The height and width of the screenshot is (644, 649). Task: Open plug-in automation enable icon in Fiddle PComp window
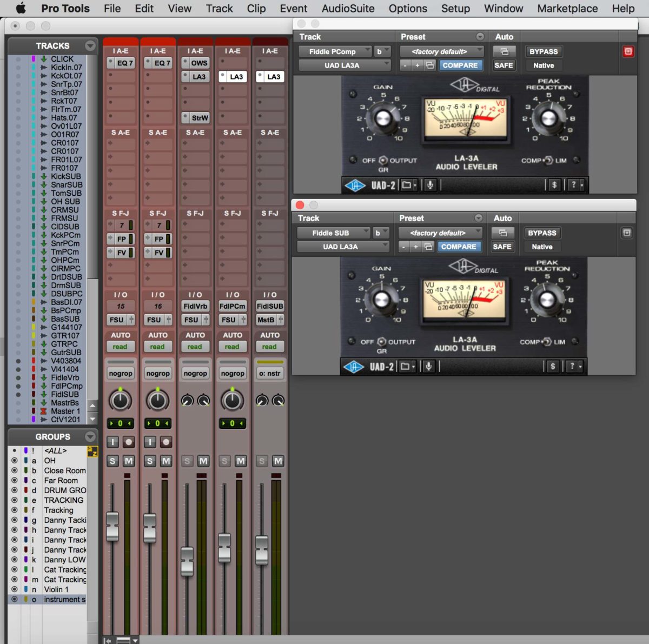click(504, 52)
